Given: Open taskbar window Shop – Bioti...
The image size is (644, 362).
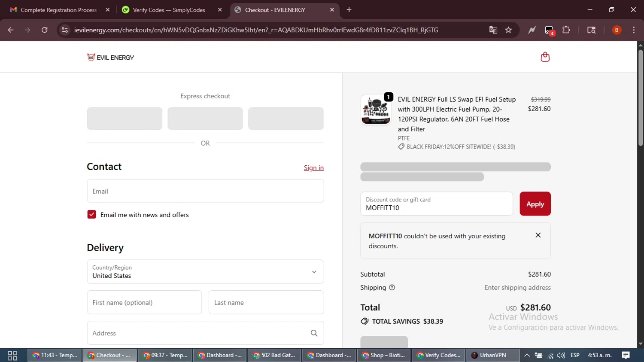Looking at the screenshot, I should pyautogui.click(x=383, y=356).
